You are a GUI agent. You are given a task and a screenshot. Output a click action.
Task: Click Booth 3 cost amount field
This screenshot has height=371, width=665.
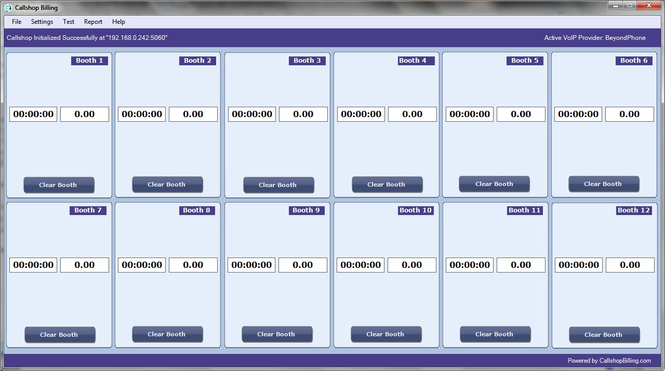pyautogui.click(x=303, y=114)
